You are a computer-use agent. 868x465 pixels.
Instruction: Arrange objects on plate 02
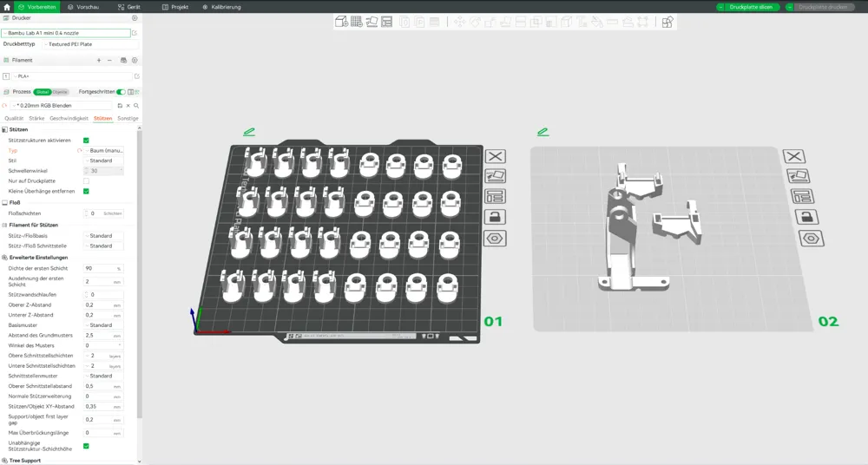801,197
